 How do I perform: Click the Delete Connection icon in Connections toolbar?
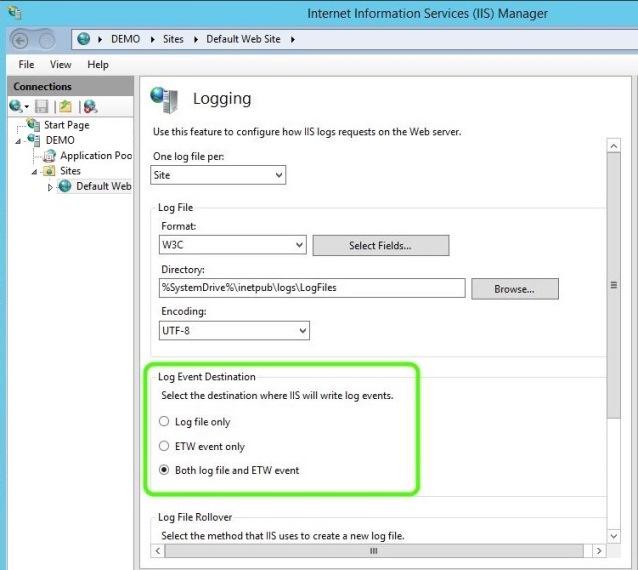90,107
